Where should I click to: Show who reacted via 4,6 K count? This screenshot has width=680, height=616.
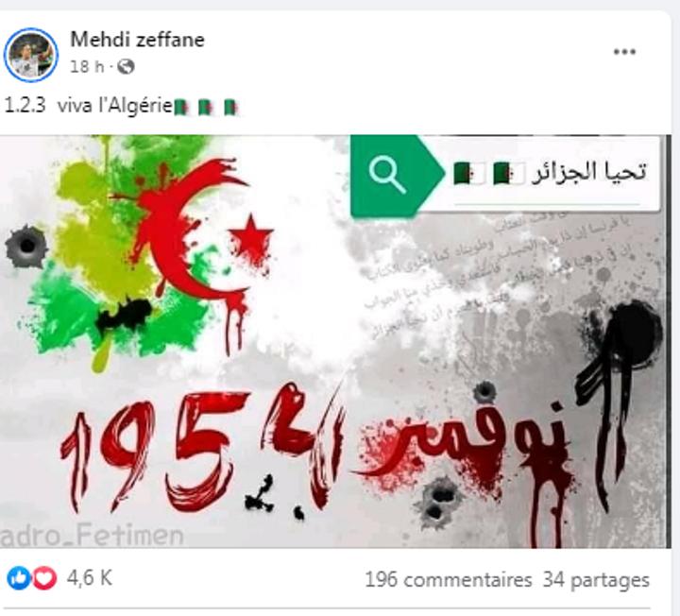point(90,578)
